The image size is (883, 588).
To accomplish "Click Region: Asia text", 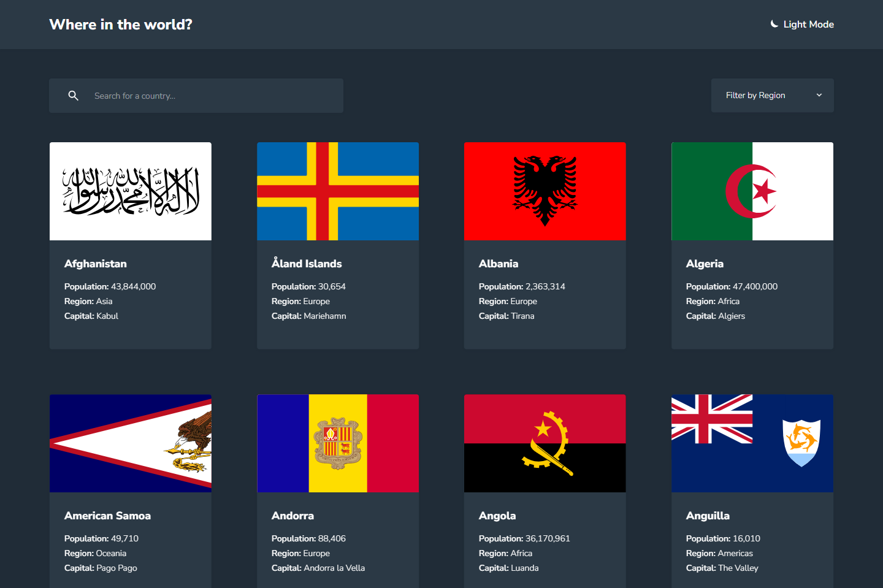I will coord(88,301).
